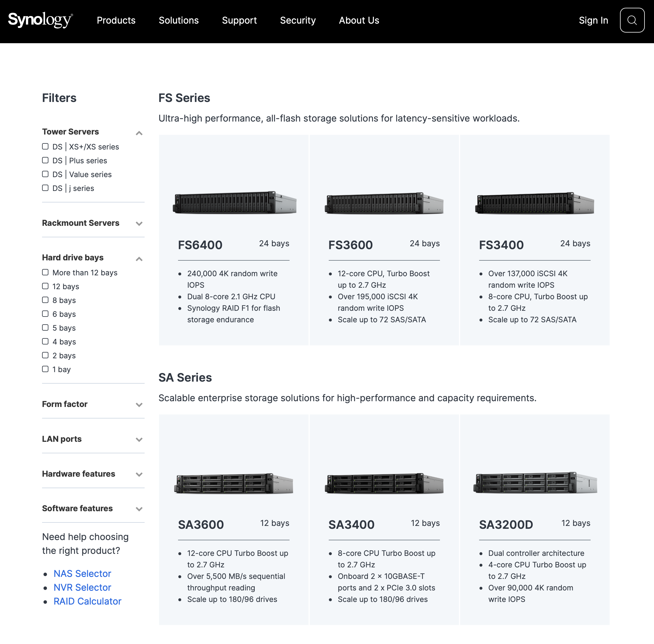Collapse the Tower Servers filter section
Image resolution: width=654 pixels, height=644 pixels.
click(x=139, y=133)
